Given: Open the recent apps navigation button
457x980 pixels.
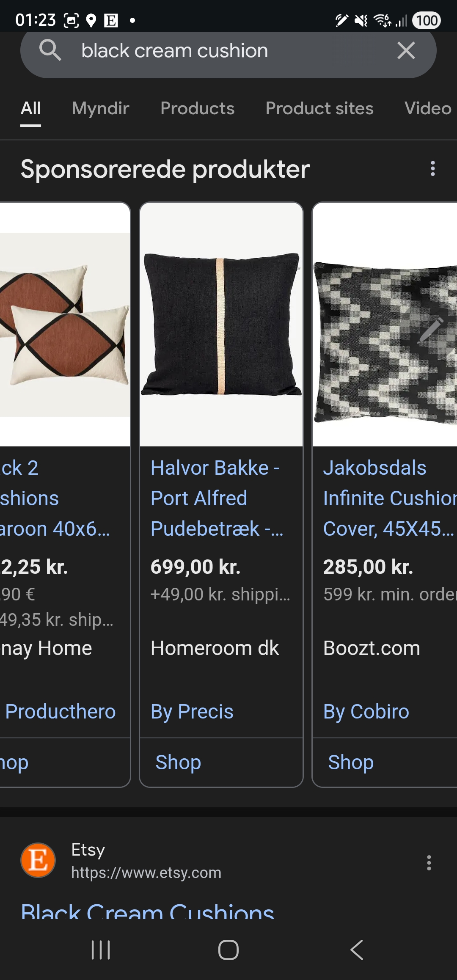Looking at the screenshot, I should tap(101, 950).
